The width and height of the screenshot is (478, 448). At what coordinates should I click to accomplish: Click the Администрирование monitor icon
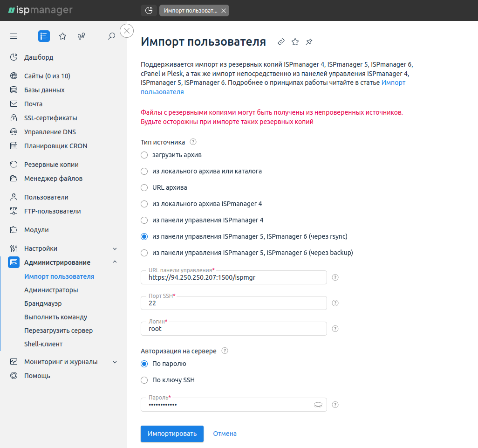pos(14,262)
